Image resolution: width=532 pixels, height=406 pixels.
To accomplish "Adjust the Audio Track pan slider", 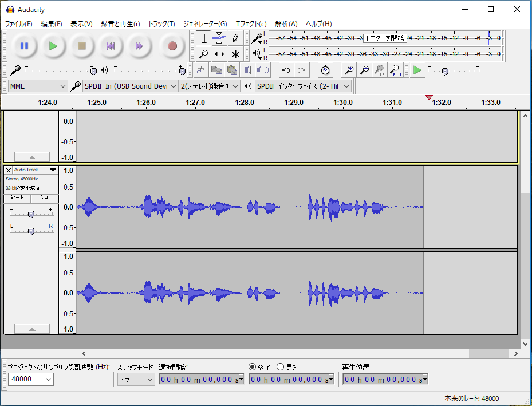I will [31, 231].
